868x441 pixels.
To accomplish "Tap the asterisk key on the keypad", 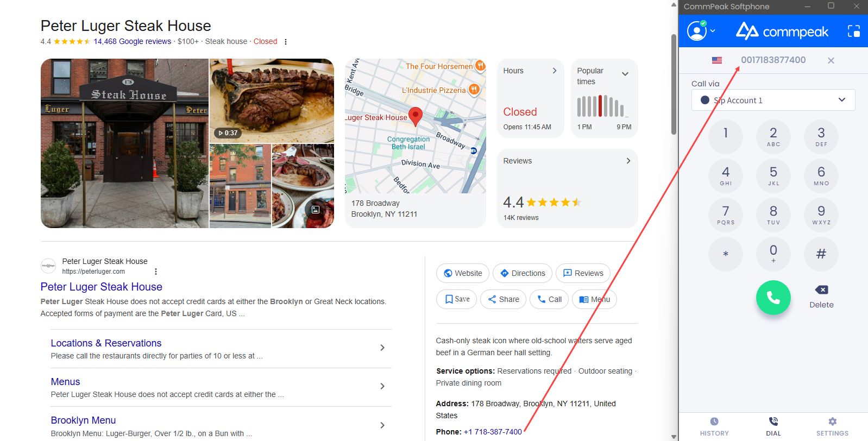I will (725, 254).
